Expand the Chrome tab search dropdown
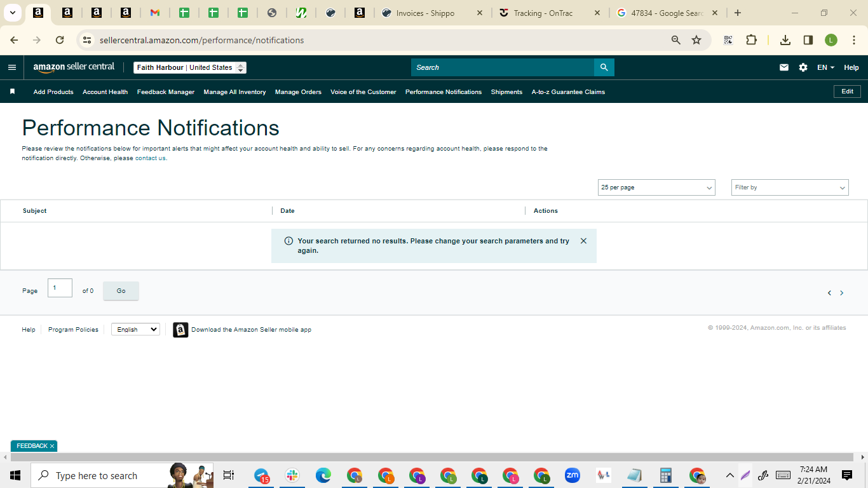 tap(12, 13)
